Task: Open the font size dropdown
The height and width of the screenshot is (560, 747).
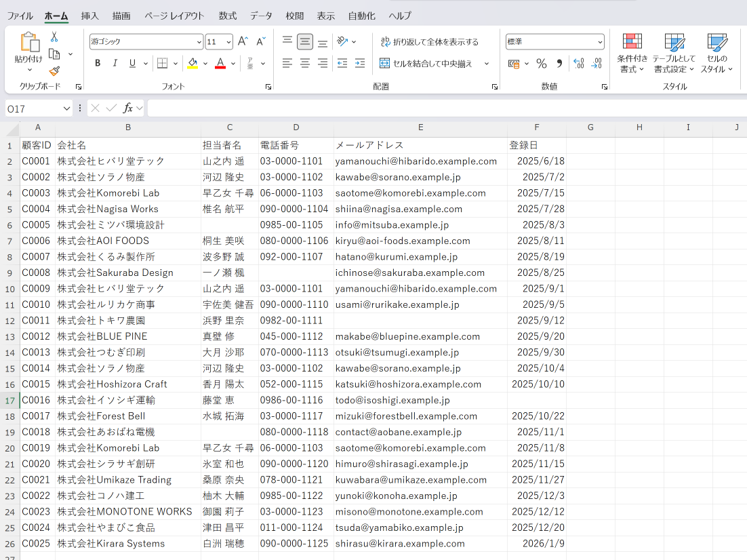Action: coord(228,42)
